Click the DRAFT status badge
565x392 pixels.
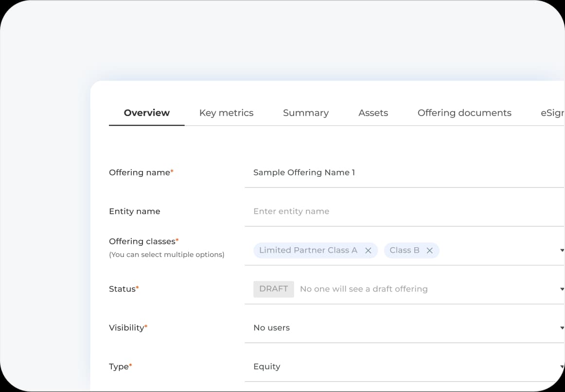273,289
